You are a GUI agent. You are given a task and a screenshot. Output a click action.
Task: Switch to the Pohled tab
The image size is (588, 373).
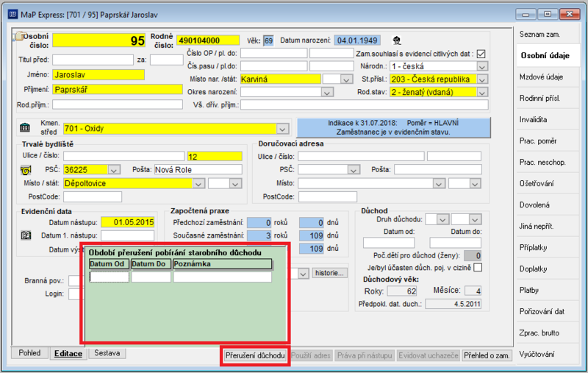pyautogui.click(x=29, y=353)
